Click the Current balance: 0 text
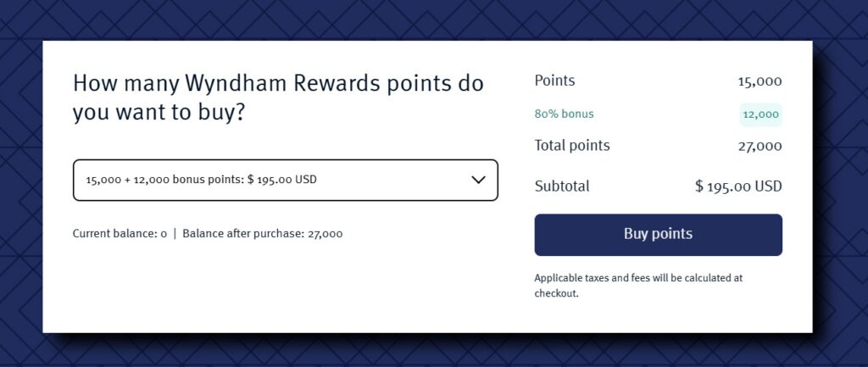Image resolution: width=868 pixels, height=367 pixels. [120, 234]
